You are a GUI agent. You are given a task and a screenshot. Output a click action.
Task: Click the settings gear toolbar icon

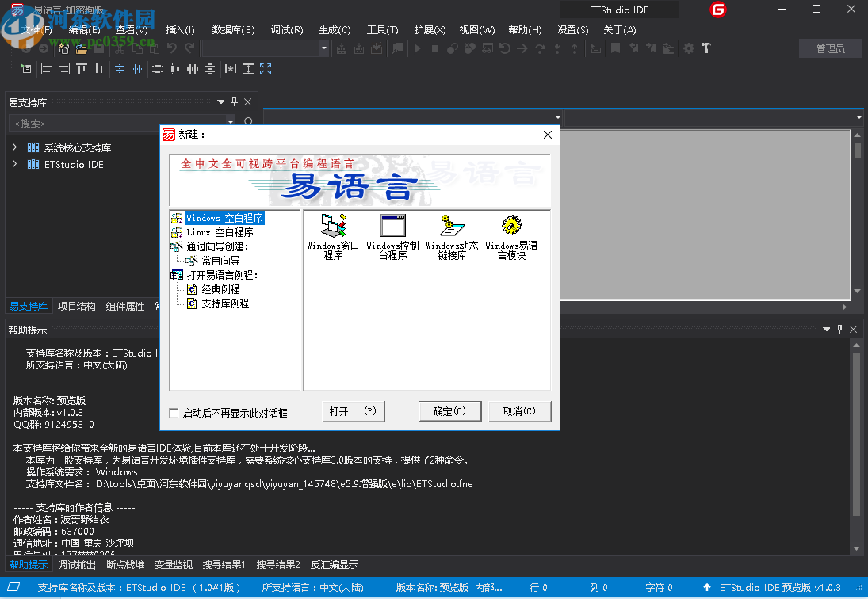point(687,48)
